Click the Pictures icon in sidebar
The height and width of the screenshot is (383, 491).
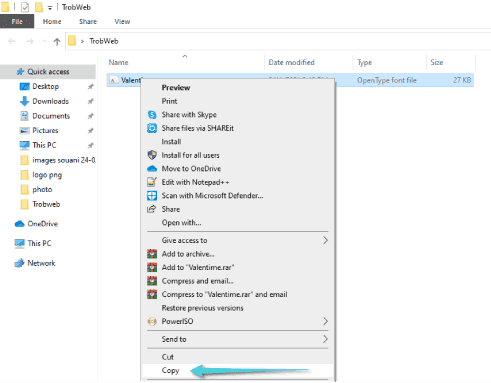24,131
